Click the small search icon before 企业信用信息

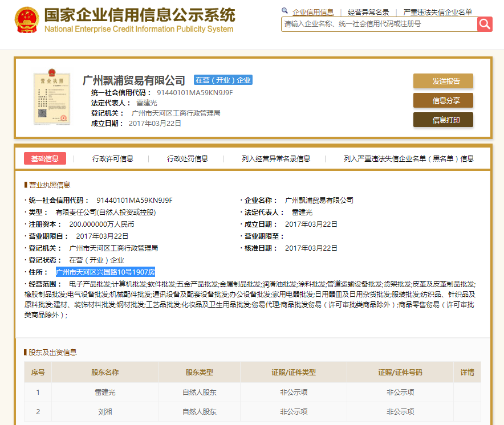click(x=284, y=10)
